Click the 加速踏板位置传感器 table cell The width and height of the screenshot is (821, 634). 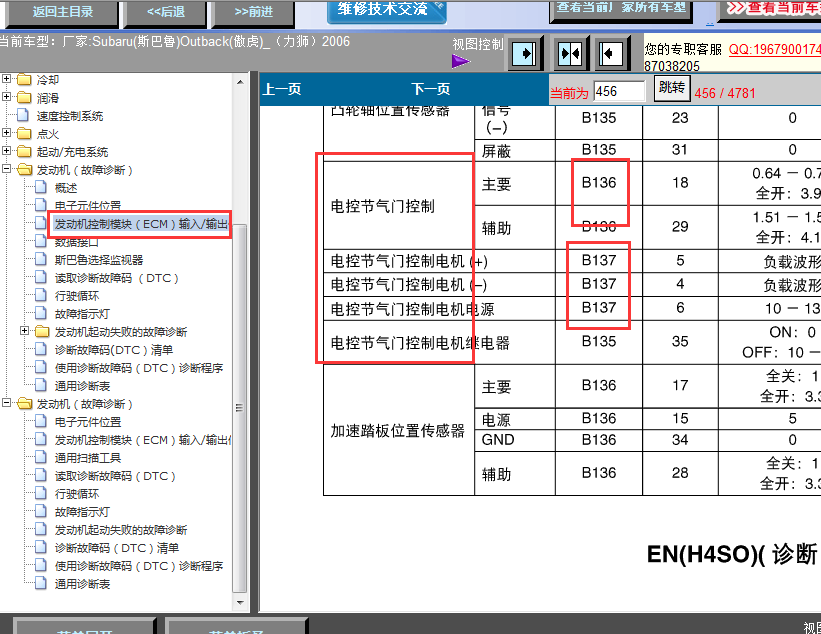coord(398,430)
